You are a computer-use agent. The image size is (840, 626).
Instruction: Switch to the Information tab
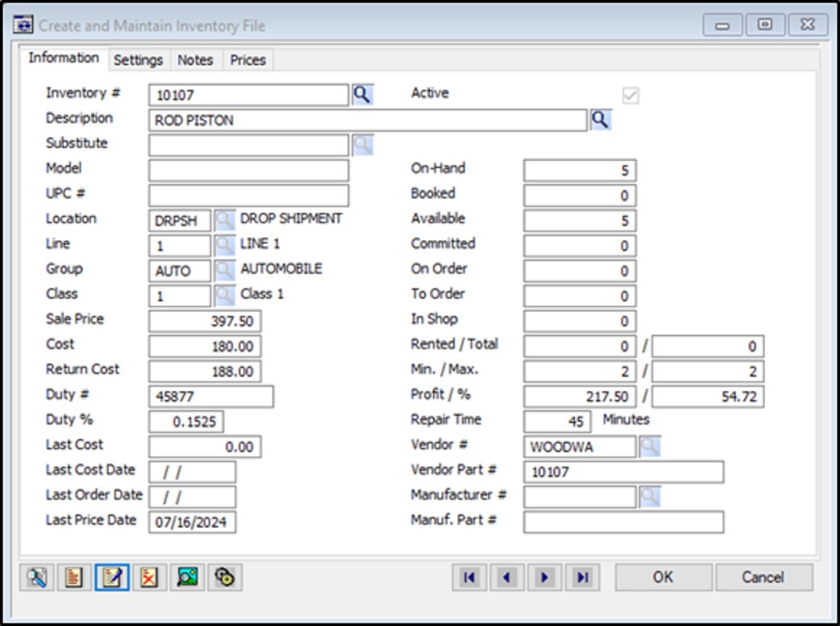[64, 58]
